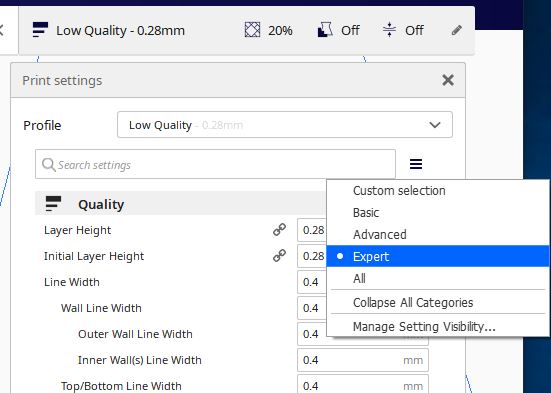The image size is (551, 393).
Task: Click the link icon for Initial Layer Height
Action: point(279,256)
